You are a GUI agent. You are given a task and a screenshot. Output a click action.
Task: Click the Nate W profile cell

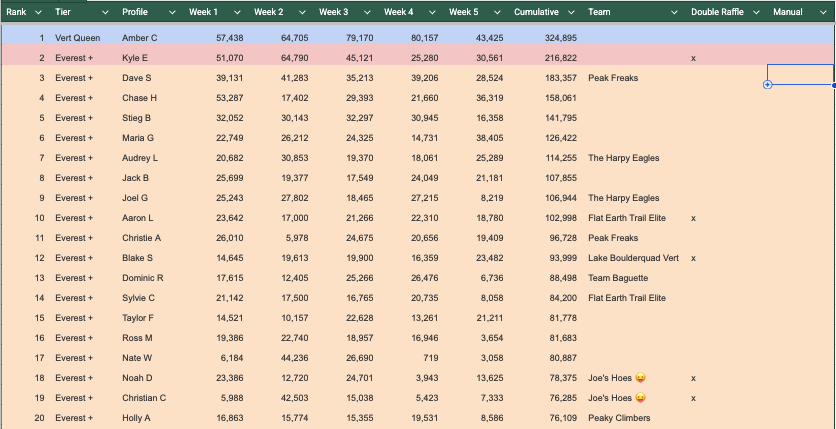coord(137,358)
